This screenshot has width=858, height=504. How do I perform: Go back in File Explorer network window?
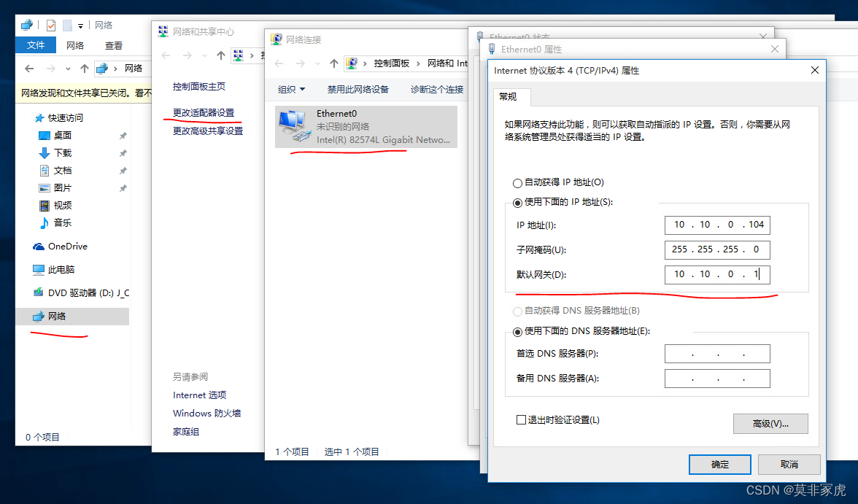coord(29,69)
